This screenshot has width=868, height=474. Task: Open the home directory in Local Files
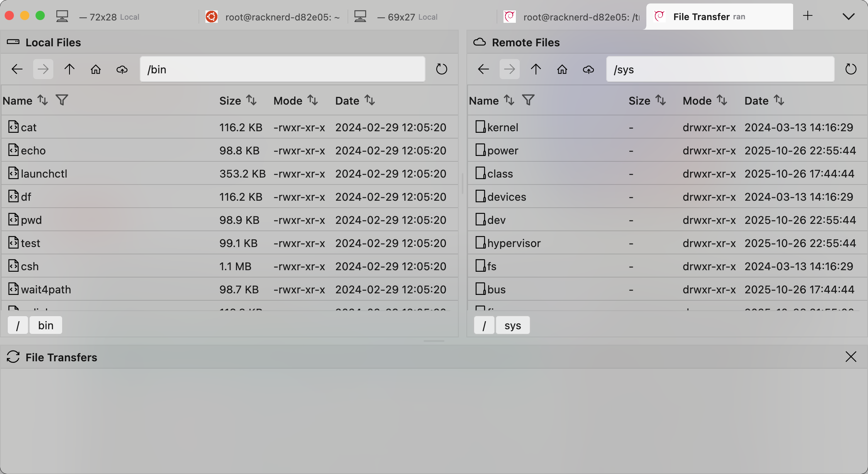point(95,69)
